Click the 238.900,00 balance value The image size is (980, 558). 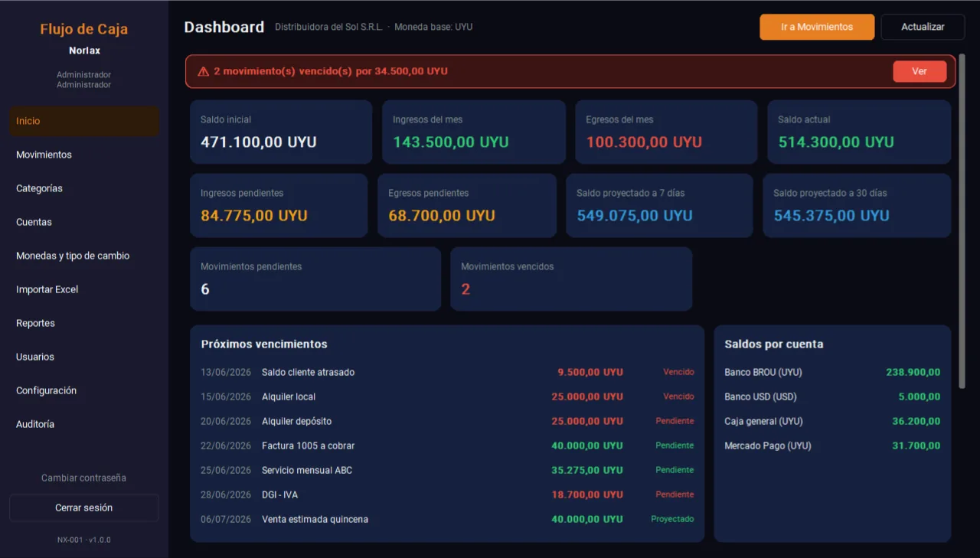coord(913,372)
